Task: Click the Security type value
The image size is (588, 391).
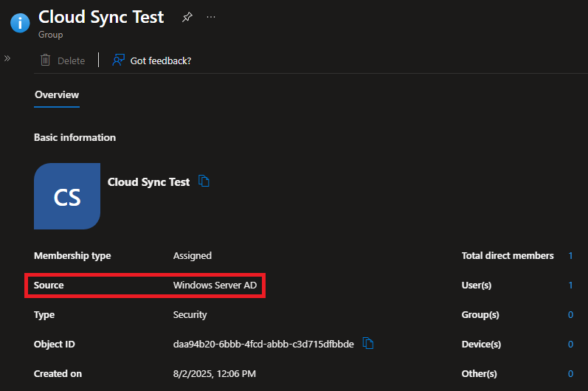Action: pyautogui.click(x=190, y=315)
